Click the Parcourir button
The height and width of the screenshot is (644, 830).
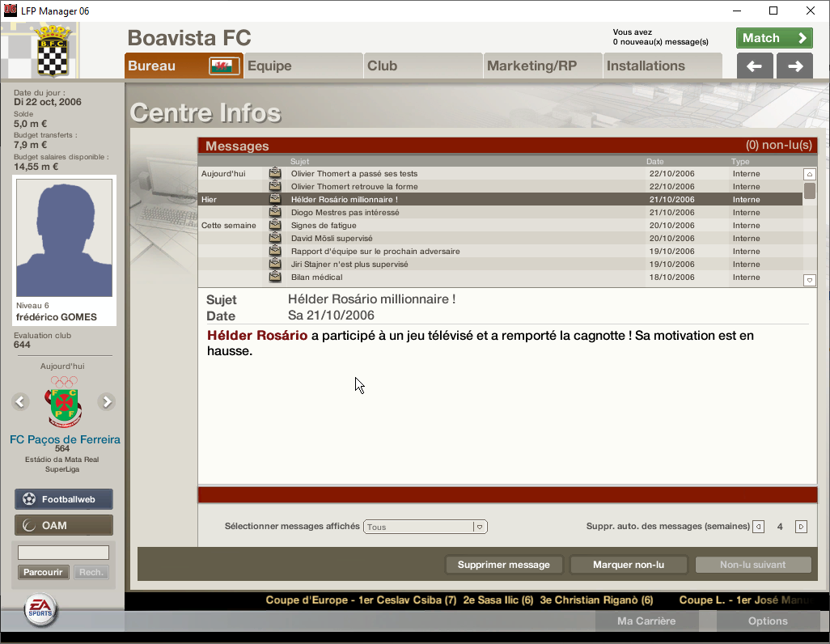pos(44,572)
